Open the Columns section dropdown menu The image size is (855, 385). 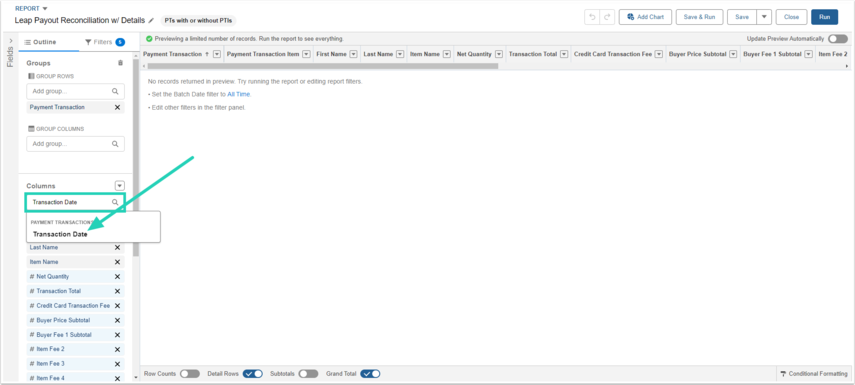point(121,185)
